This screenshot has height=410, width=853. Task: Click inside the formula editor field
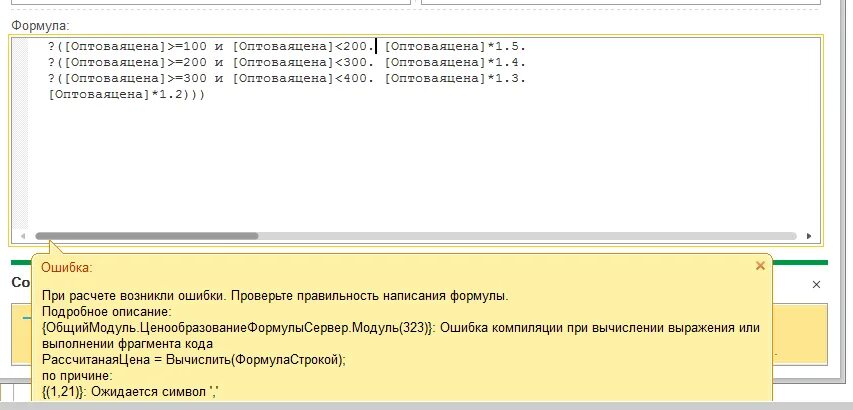pyautogui.click(x=416, y=140)
